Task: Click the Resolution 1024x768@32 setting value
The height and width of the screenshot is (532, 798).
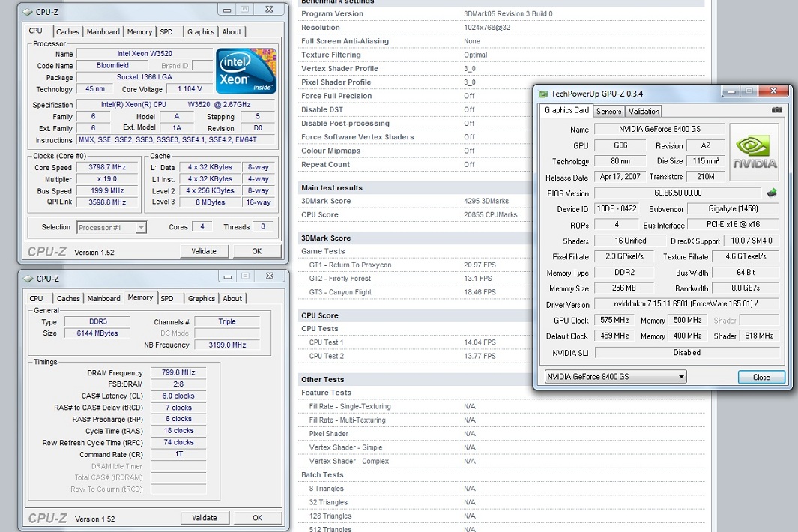Action: (x=486, y=28)
